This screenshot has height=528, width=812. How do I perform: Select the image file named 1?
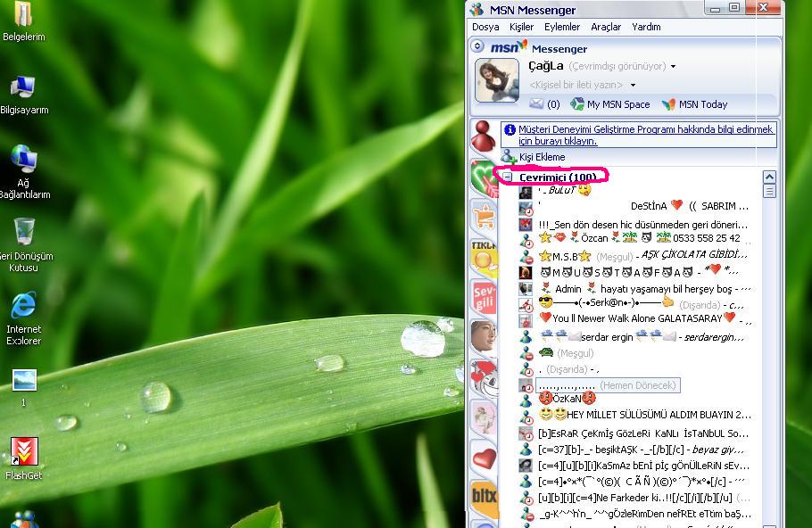[x=24, y=387]
